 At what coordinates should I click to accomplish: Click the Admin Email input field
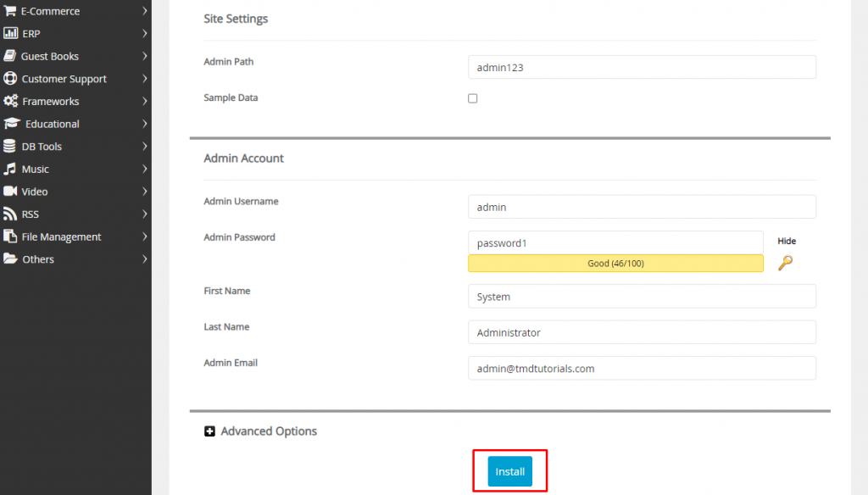point(642,368)
